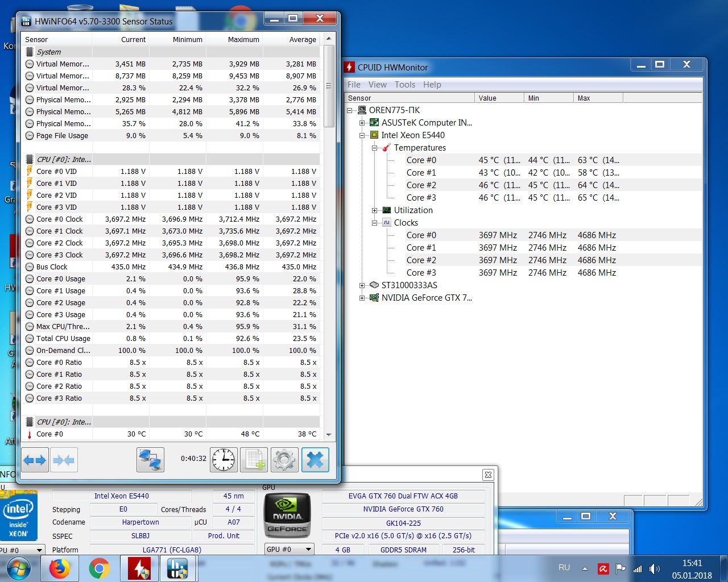Viewport: 728px width, 582px height.
Task: Expand the NVIDIA GeForce GTX node
Action: (x=362, y=298)
